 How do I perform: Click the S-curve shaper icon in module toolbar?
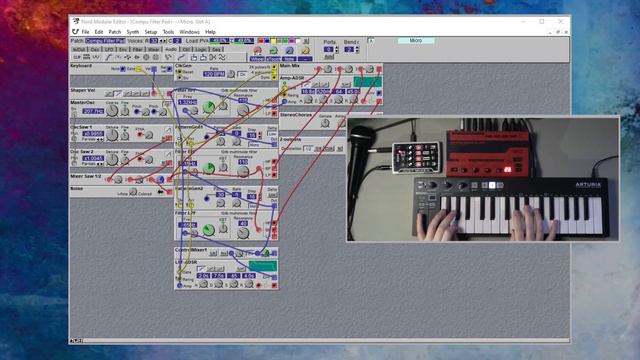point(108,58)
